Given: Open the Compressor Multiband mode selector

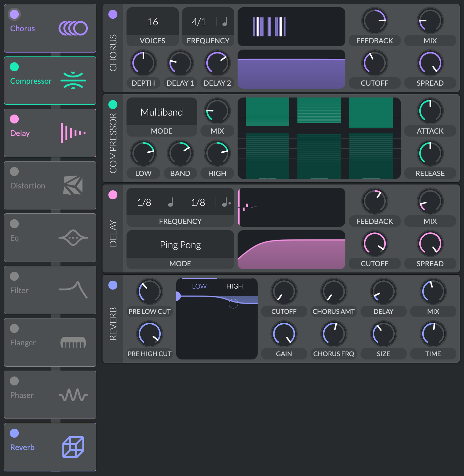Looking at the screenshot, I should click(161, 112).
